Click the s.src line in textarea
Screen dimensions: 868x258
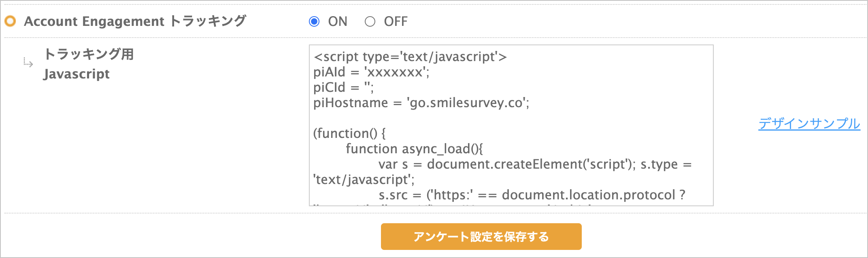(x=532, y=195)
